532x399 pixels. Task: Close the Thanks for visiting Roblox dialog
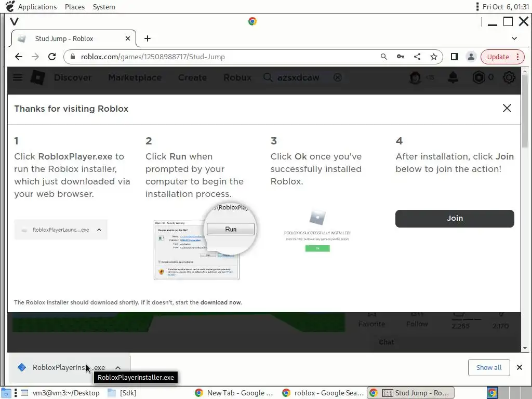point(507,108)
